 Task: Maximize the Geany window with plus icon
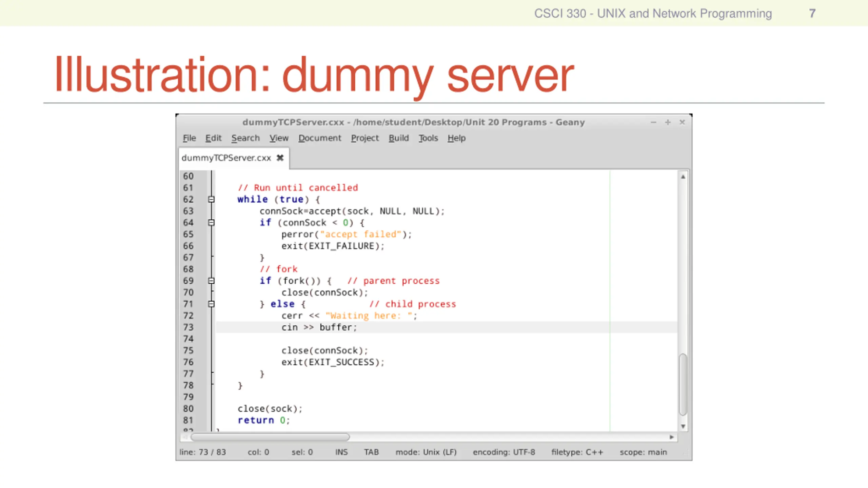tap(668, 122)
